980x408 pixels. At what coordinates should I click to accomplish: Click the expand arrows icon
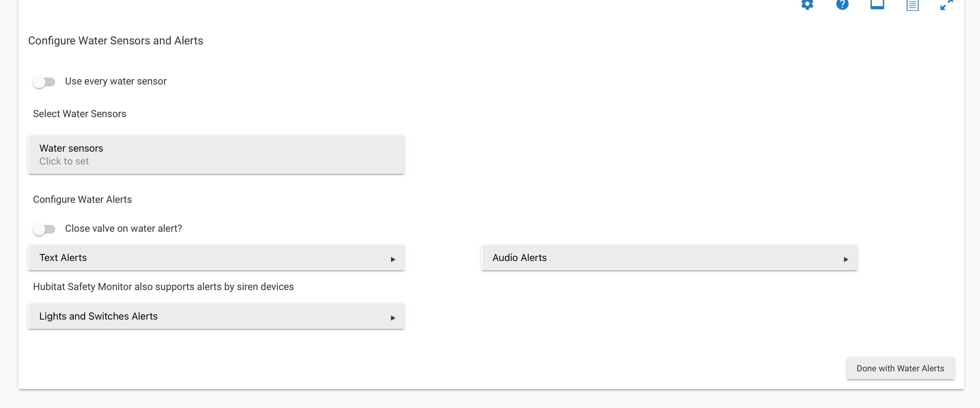[x=946, y=5]
